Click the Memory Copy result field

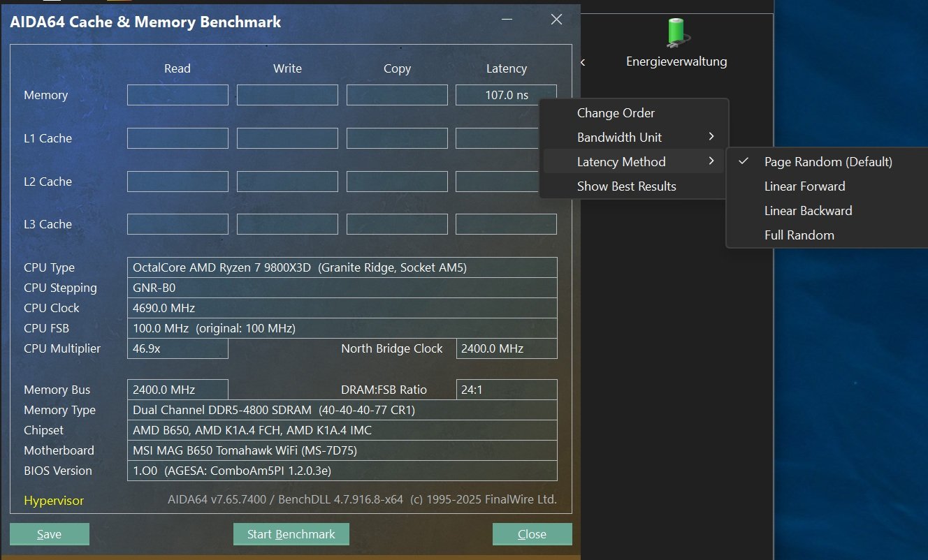397,95
